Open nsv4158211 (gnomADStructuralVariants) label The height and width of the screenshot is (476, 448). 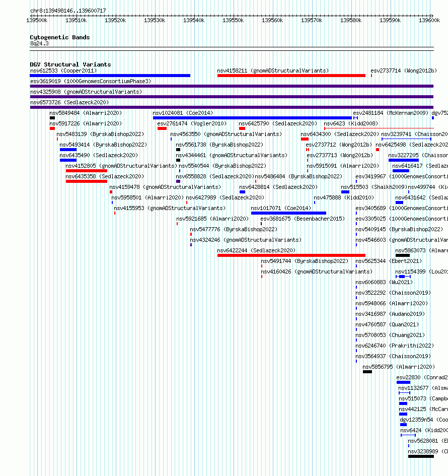tap(273, 71)
